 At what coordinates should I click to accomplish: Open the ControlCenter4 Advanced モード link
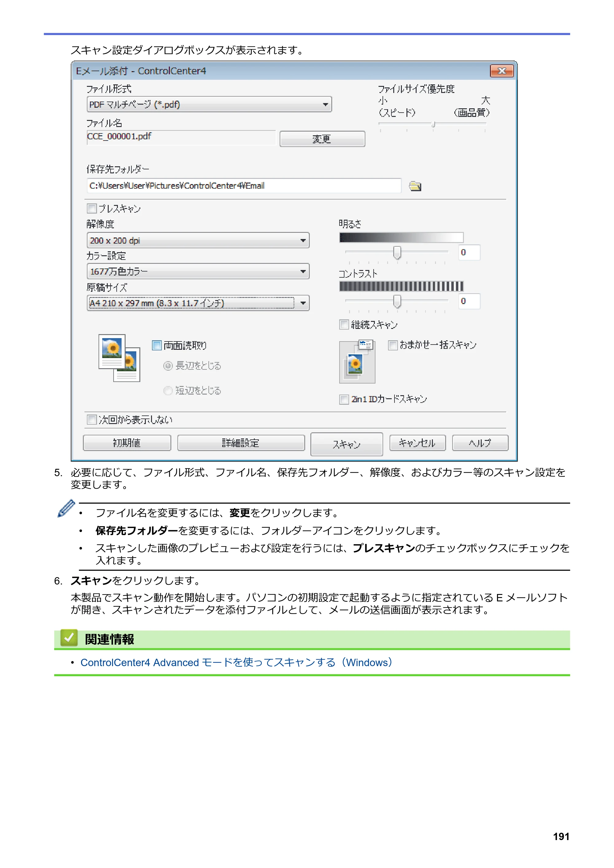tap(238, 662)
